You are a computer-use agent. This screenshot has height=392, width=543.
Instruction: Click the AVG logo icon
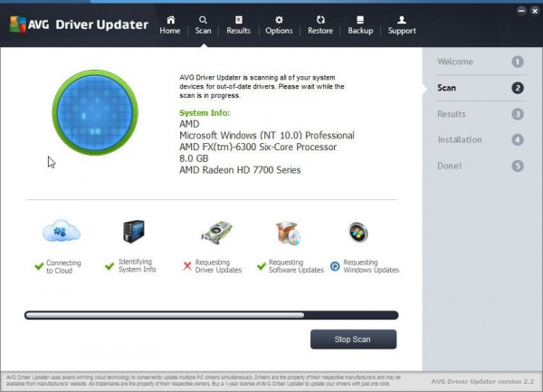[18, 24]
